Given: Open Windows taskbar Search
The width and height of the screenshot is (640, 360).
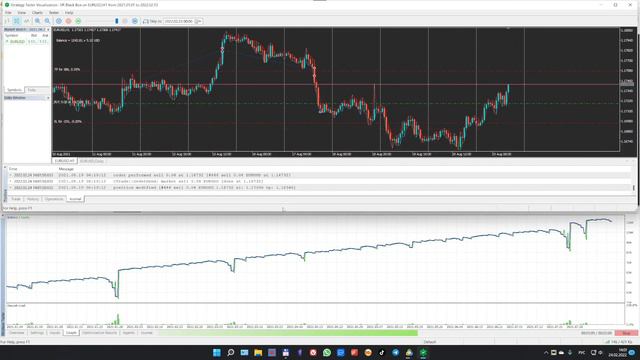Looking at the screenshot, I should click(x=231, y=352).
